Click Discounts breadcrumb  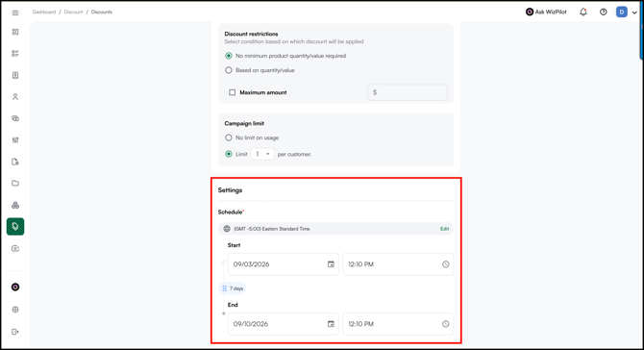click(x=102, y=12)
